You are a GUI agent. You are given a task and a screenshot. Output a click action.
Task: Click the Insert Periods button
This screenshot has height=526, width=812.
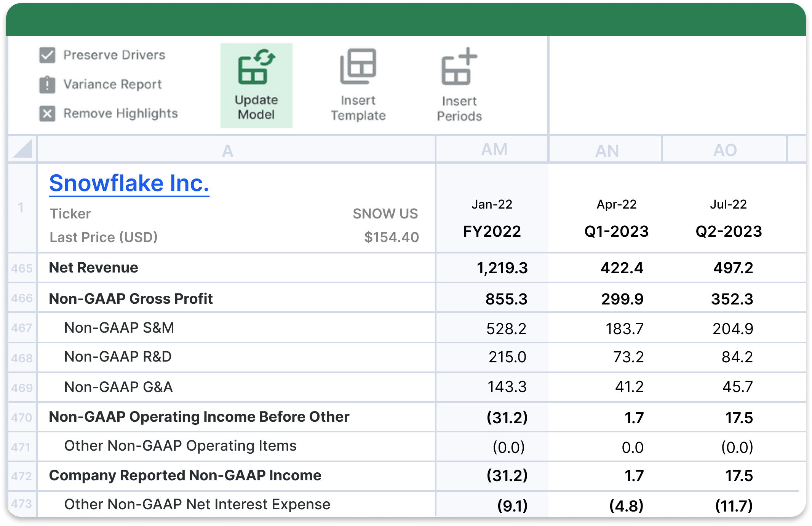coord(459,85)
